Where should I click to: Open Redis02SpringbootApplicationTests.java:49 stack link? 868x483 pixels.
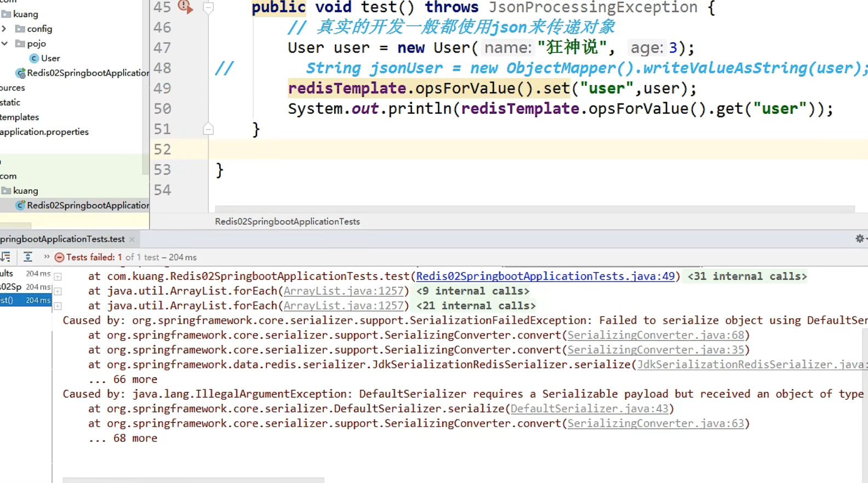545,276
